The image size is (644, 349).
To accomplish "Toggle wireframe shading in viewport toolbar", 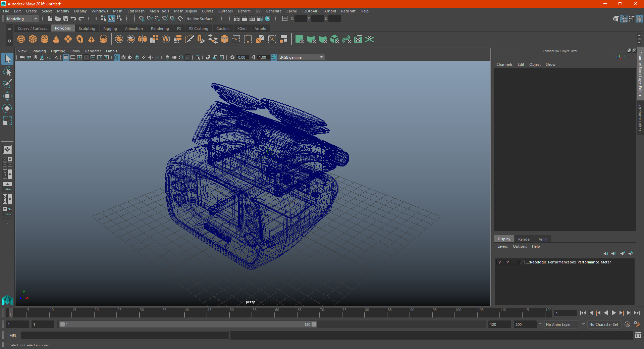I will [117, 57].
